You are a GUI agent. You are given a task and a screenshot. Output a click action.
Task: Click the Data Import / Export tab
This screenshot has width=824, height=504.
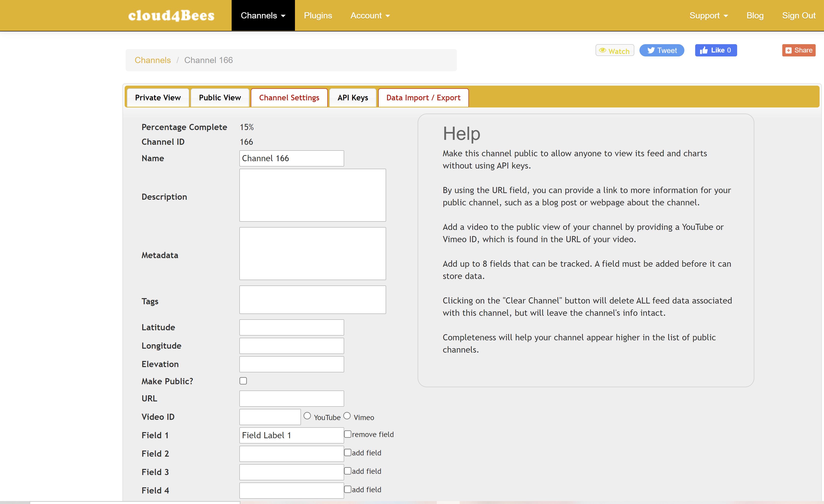424,97
